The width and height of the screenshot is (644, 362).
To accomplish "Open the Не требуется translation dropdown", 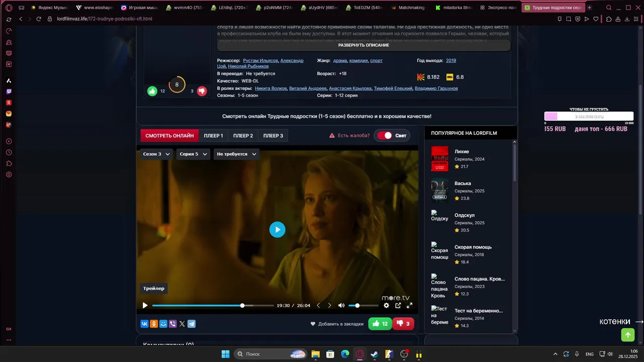I will coord(236,154).
